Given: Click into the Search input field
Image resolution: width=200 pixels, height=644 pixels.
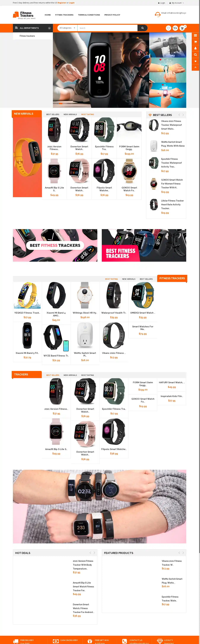Looking at the screenshot, I should pos(107,28).
